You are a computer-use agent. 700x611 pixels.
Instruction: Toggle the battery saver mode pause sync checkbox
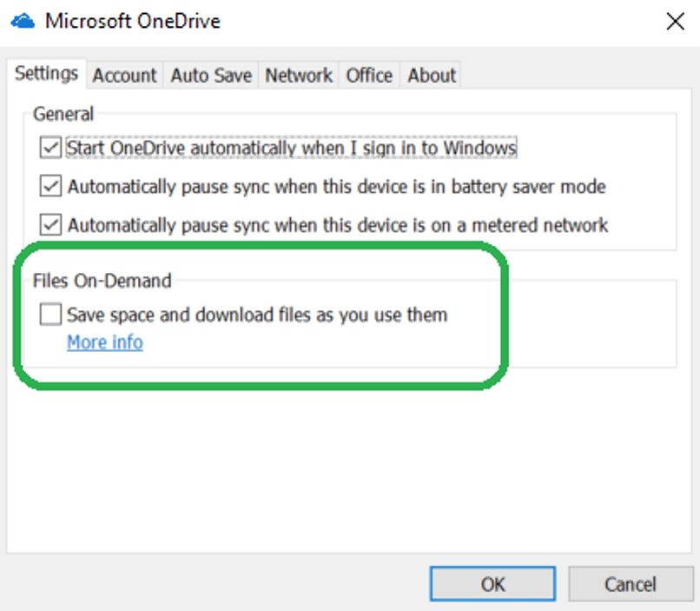click(x=50, y=187)
